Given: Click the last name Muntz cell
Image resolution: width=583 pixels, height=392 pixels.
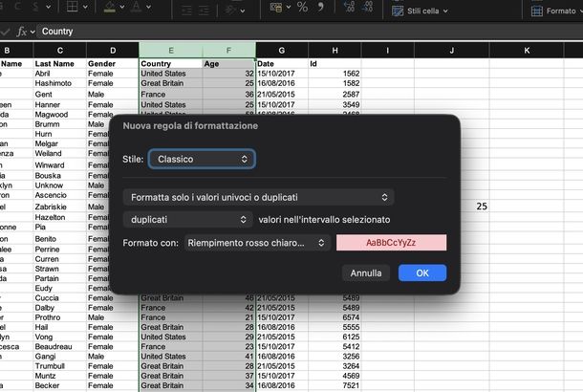Looking at the screenshot, I should [x=60, y=376].
